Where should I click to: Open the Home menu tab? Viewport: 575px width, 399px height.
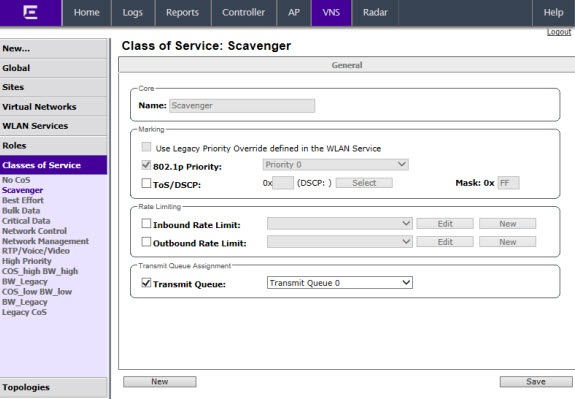point(87,12)
